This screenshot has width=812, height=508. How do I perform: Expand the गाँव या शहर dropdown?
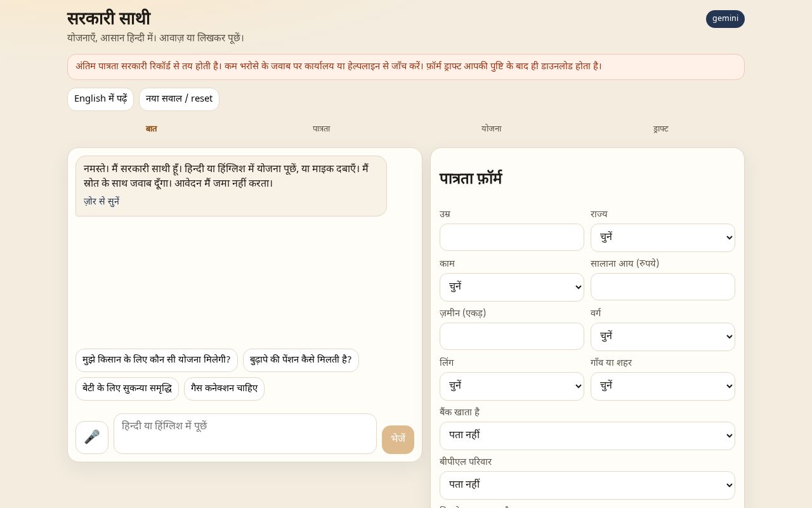662,386
